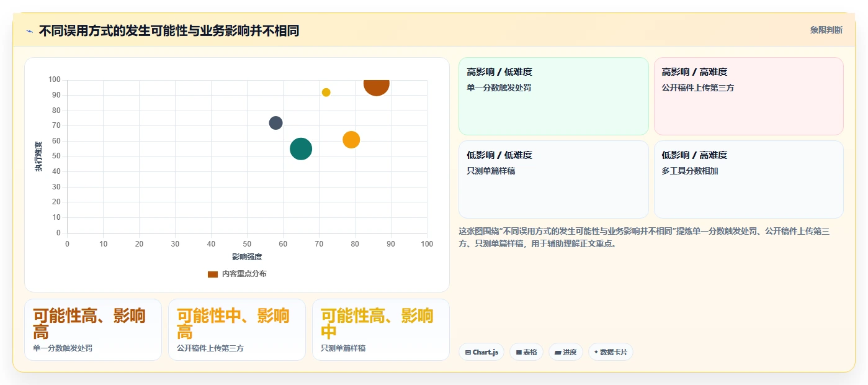Image resolution: width=868 pixels, height=385 pixels.
Task: Click the 可能性中、影响高 data card
Action: (237, 330)
